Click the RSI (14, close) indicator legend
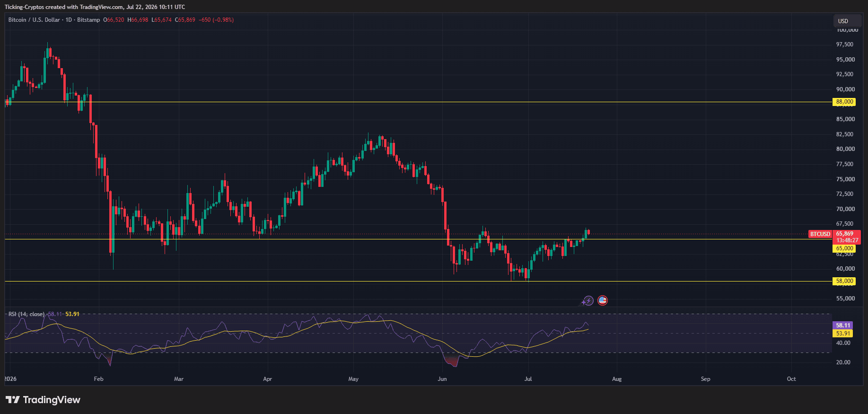868x414 pixels. click(26, 314)
